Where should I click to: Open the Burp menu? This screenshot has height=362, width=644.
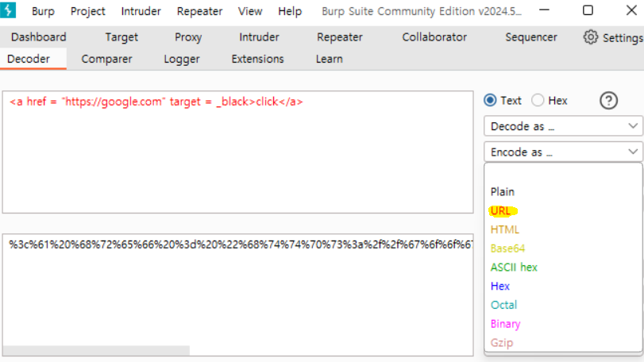point(43,11)
